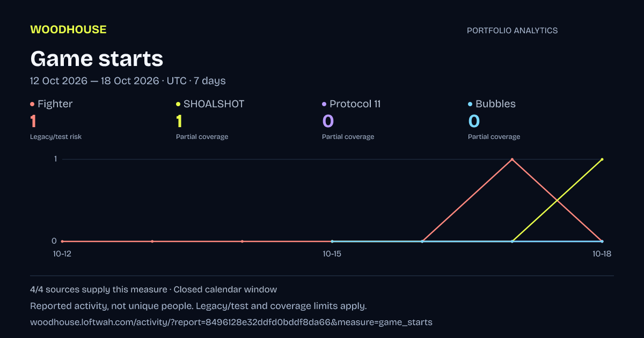Click Partial coverage note under Bubbles
The height and width of the screenshot is (338, 644).
point(494,137)
